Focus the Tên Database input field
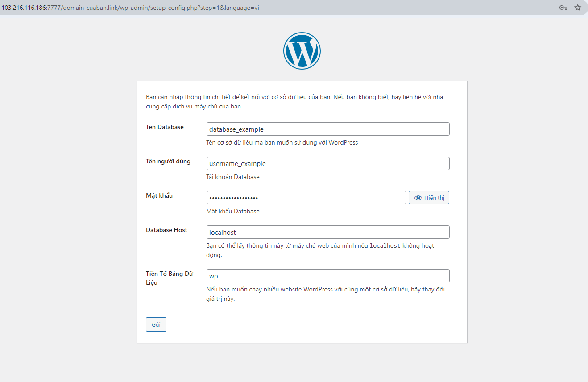Image resolution: width=588 pixels, height=382 pixels. [328, 129]
